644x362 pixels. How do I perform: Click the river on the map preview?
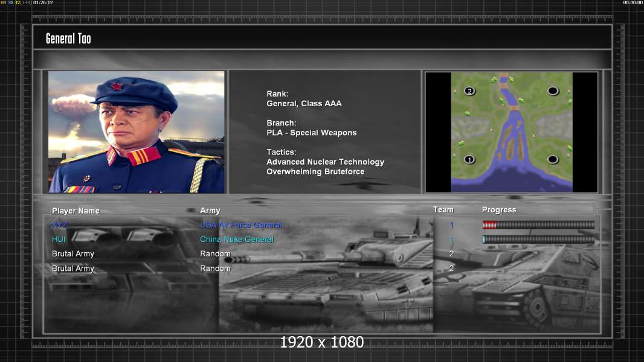510,135
